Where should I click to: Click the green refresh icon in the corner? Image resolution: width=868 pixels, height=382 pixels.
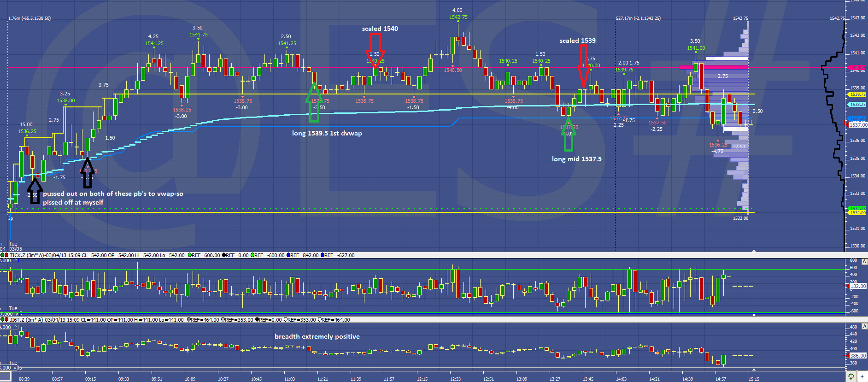(x=851, y=376)
